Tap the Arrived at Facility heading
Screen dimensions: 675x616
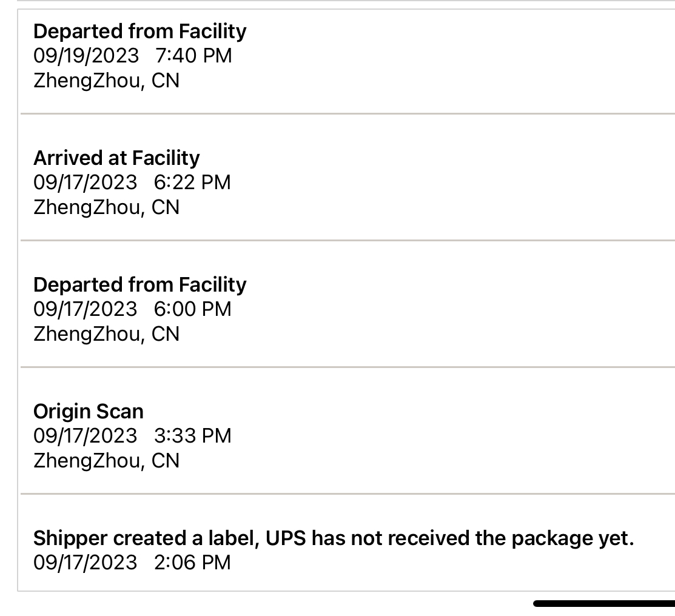tap(116, 158)
